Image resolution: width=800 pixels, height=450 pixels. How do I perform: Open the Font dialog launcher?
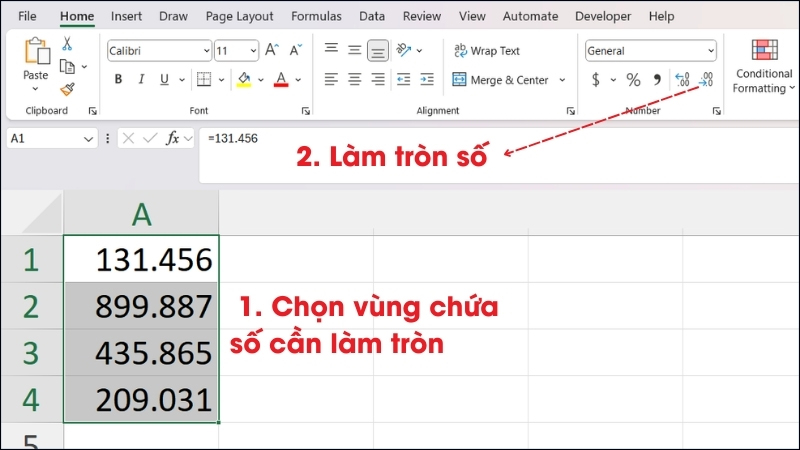306,111
